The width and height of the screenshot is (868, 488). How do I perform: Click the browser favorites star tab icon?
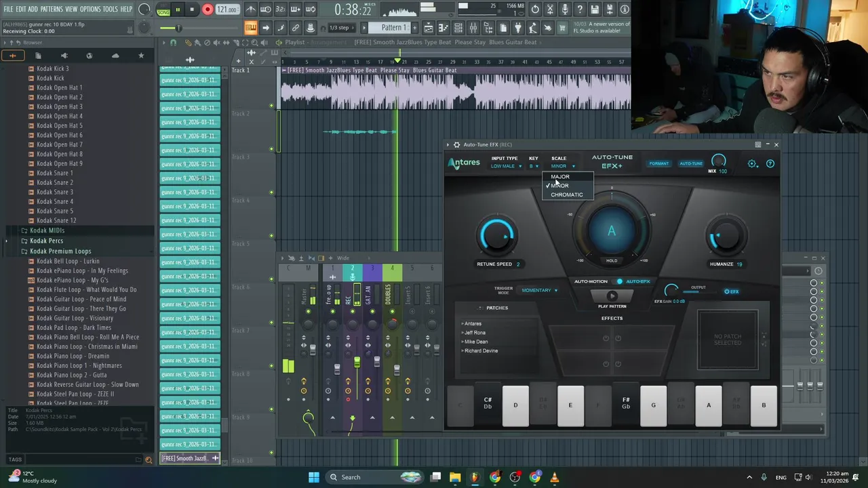pos(141,56)
